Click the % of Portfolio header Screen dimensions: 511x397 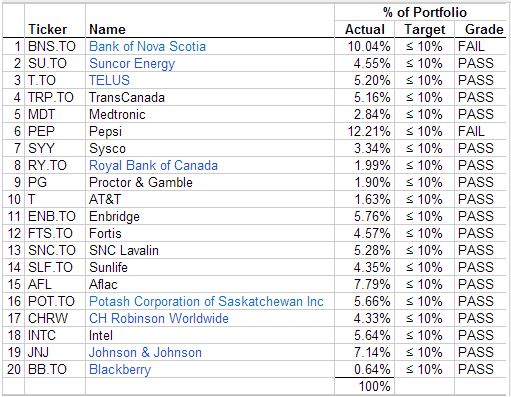click(425, 13)
